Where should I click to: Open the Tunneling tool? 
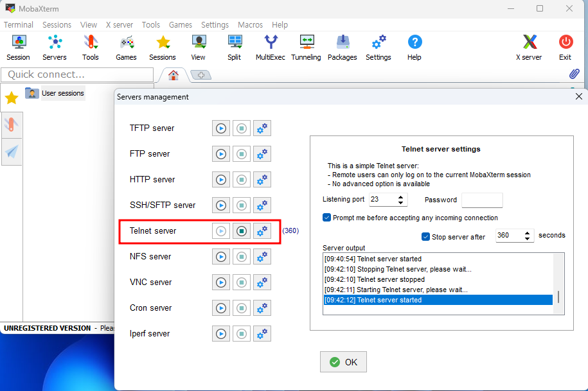[x=306, y=47]
